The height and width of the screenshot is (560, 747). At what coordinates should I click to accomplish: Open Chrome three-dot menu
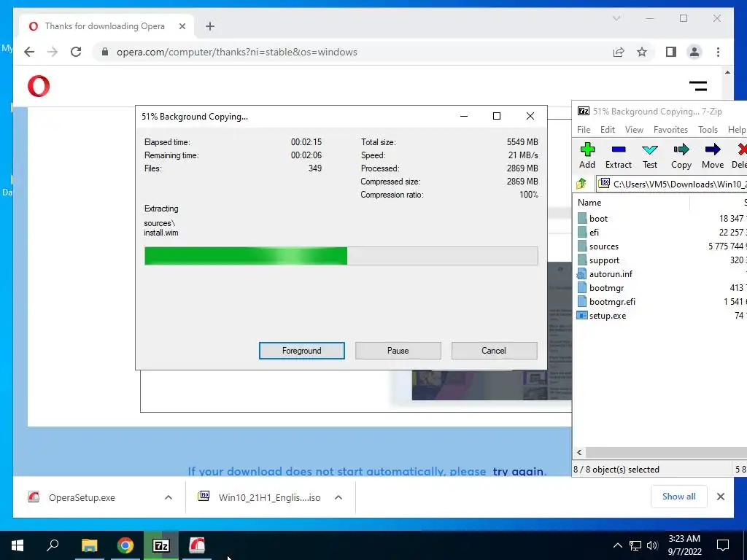tap(718, 52)
